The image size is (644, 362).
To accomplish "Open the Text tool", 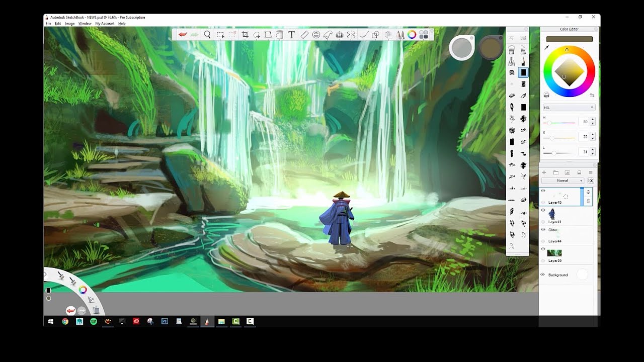I will (x=292, y=35).
